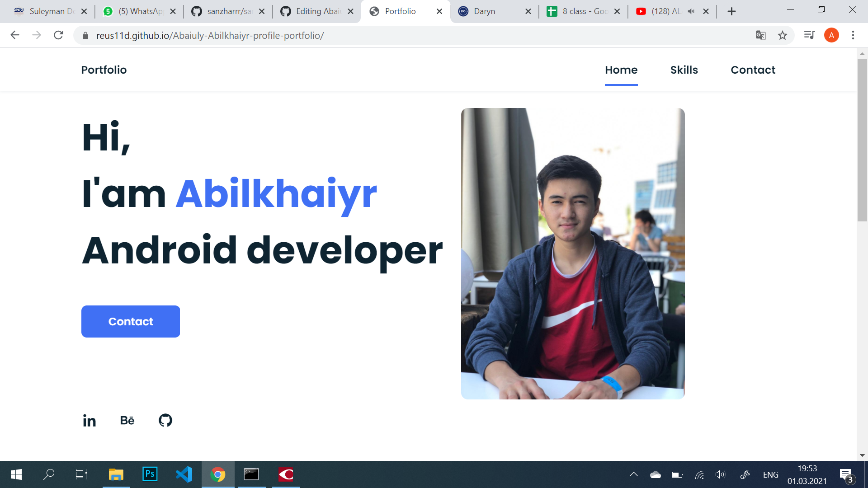Open Chrome profile avatar A
Screen dimensions: 868x488
click(x=831, y=35)
